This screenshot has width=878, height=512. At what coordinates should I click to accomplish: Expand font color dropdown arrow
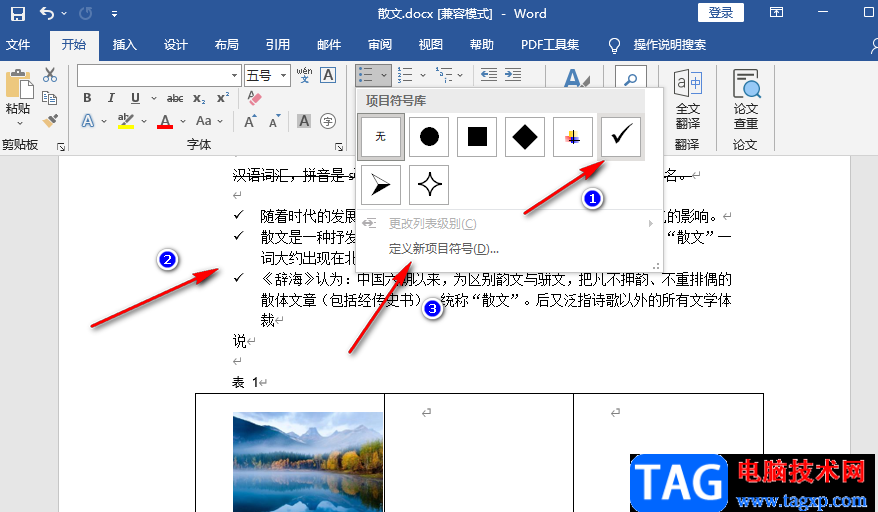(x=183, y=121)
